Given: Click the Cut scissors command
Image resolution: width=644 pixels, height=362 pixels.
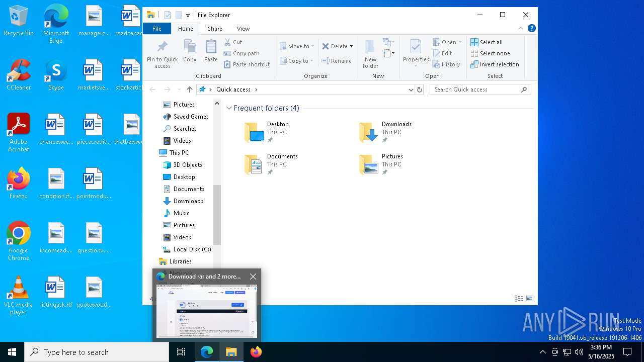Looking at the screenshot, I should 233,42.
